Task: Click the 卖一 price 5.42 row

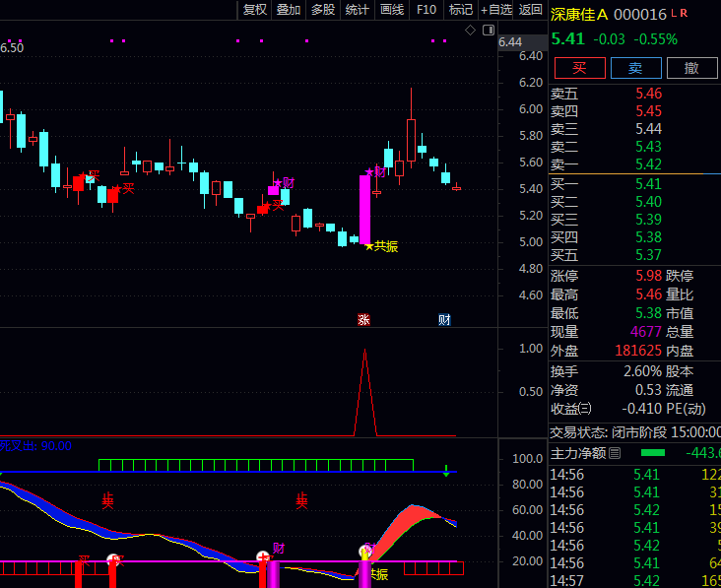Action: [633, 164]
